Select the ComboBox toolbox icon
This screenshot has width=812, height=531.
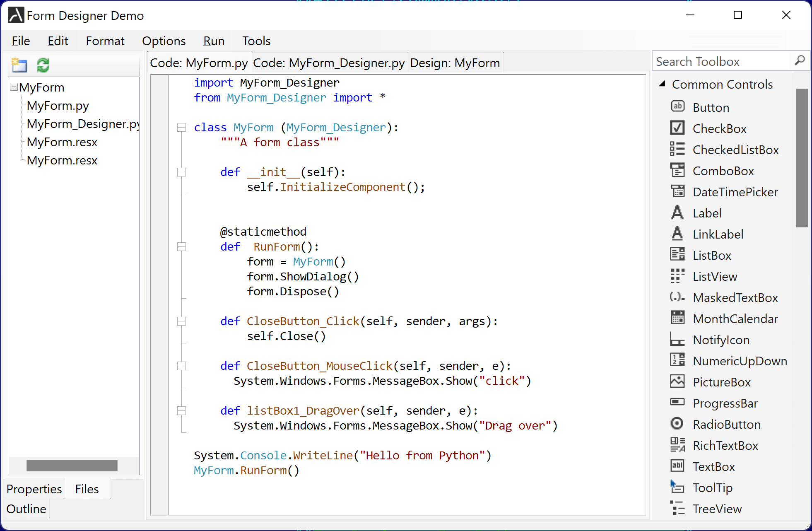pos(677,170)
